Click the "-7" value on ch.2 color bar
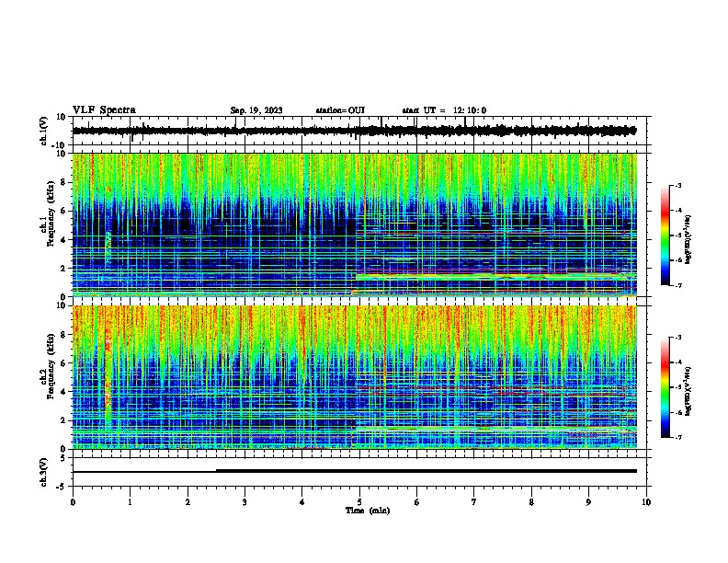This screenshot has height=563, width=728. pos(677,438)
